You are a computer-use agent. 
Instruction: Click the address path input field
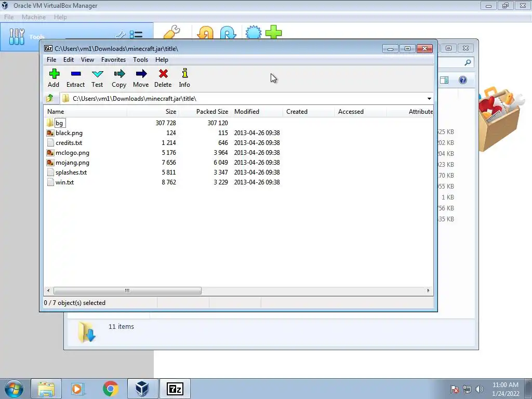click(x=243, y=99)
